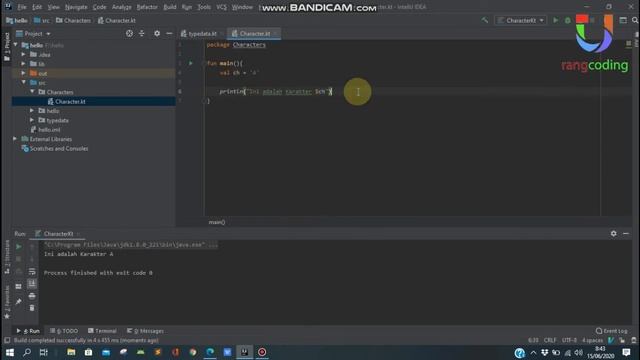Open Run panel gear settings
This screenshot has width=640, height=360.
pyautogui.click(x=613, y=233)
